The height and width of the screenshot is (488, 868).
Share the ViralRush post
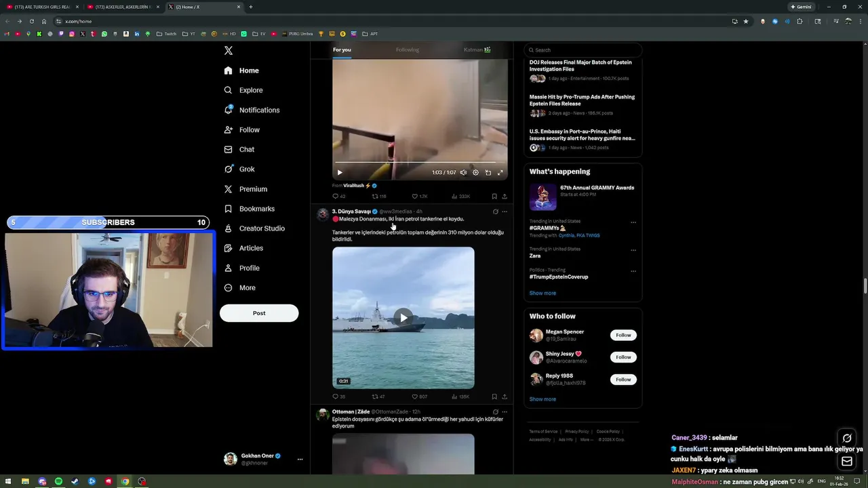[x=505, y=197]
